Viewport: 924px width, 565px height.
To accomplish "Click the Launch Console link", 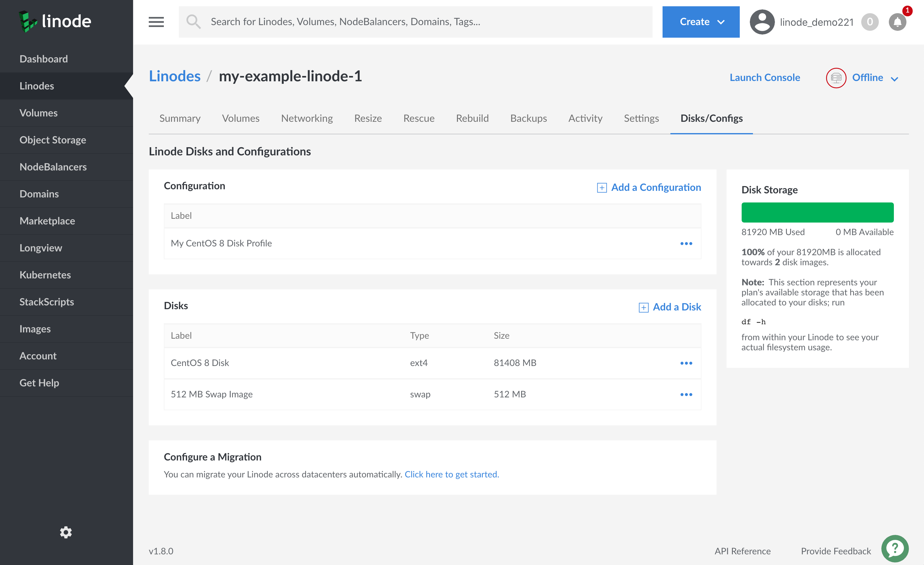I will click(765, 77).
